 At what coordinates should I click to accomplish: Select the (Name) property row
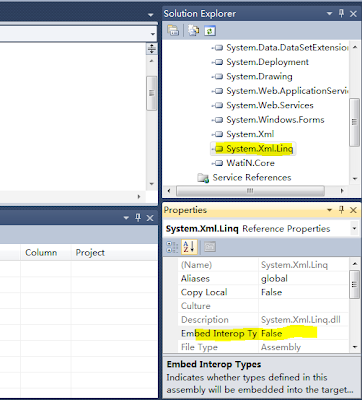click(x=263, y=265)
